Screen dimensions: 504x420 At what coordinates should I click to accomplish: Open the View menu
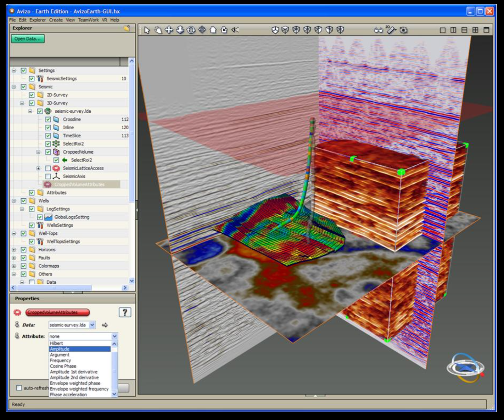coord(70,20)
